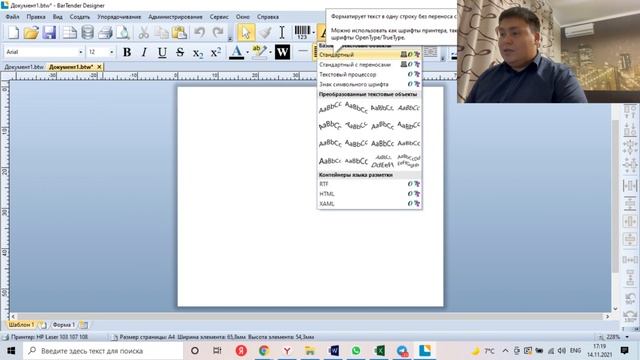Select the pointer arrow tool
This screenshot has height=360, width=640.
click(246, 32)
